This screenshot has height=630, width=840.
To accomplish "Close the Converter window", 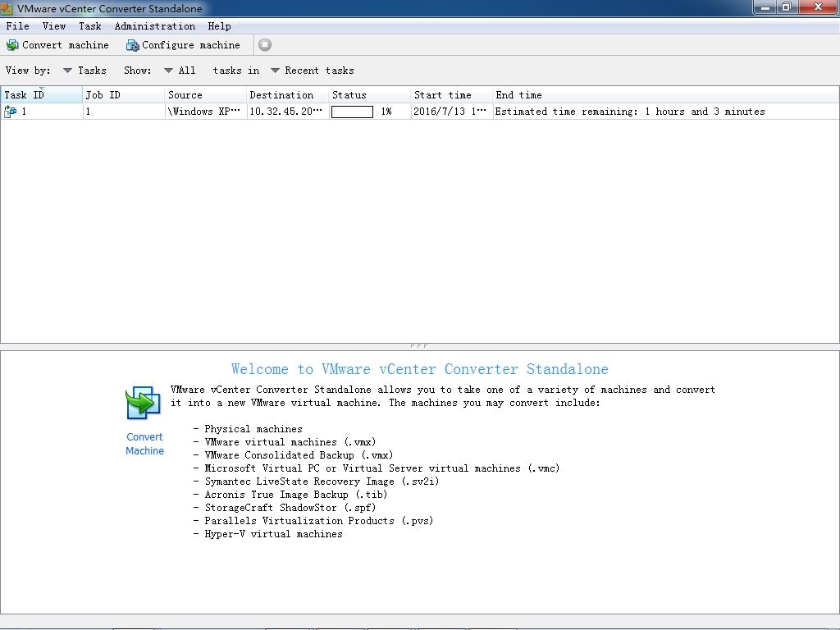I will tap(818, 7).
